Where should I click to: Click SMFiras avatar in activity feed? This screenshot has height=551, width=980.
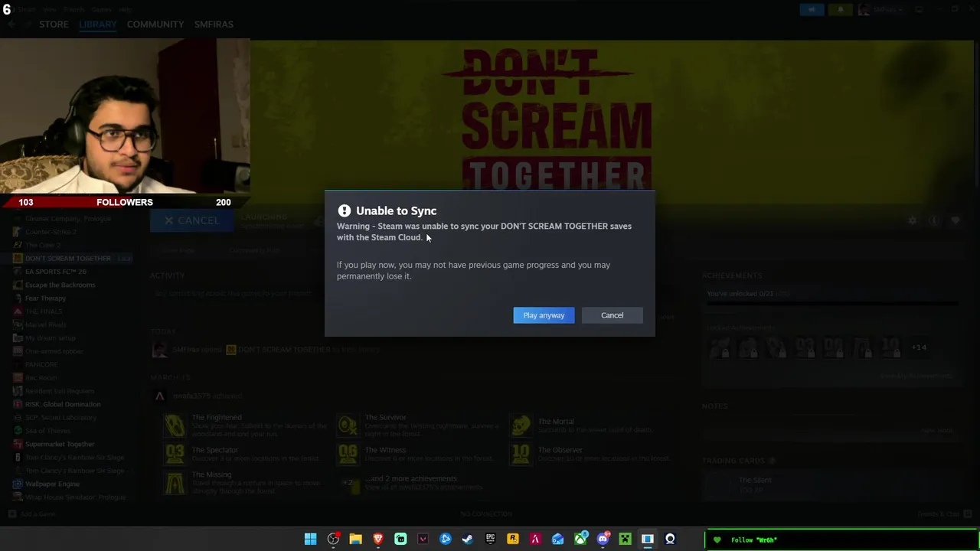click(x=159, y=350)
